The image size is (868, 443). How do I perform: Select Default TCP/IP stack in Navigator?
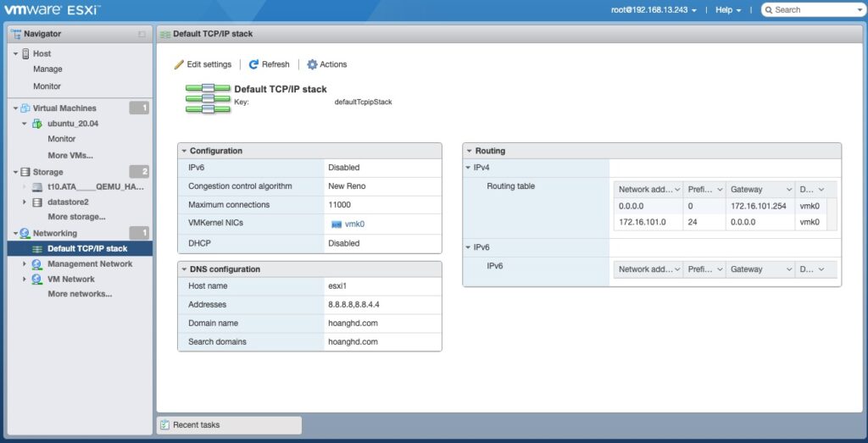click(80, 249)
